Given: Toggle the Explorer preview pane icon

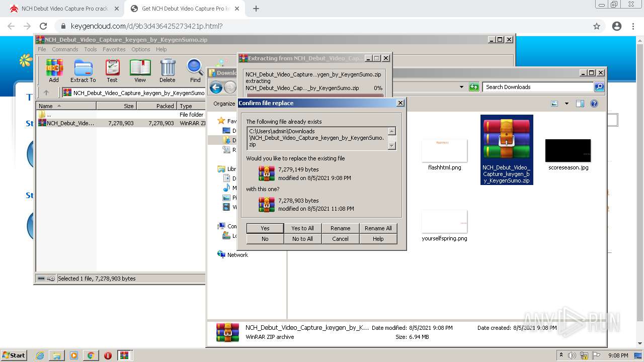Looking at the screenshot, I should (580, 104).
